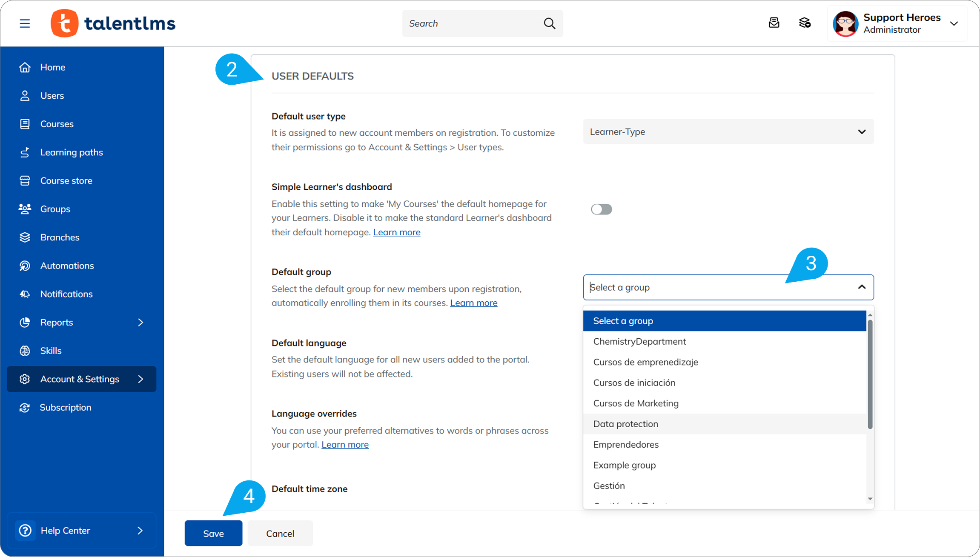Click the search magnifier icon
The image size is (980, 557).
[549, 23]
